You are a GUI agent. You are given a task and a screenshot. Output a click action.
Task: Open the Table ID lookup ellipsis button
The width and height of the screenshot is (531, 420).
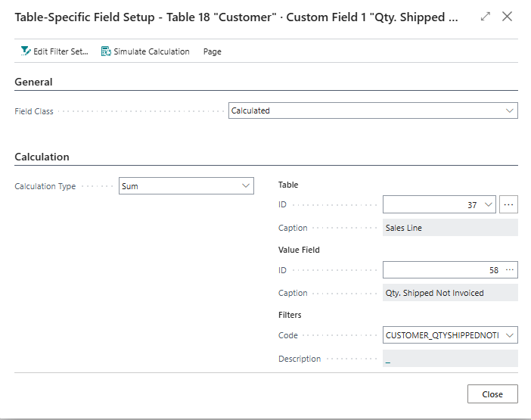coord(509,204)
